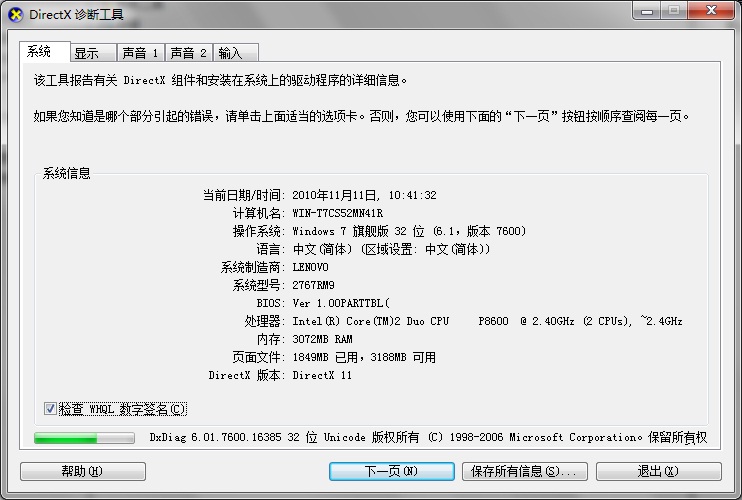
Task: Click system model value 2767RM9
Action: click(x=313, y=285)
